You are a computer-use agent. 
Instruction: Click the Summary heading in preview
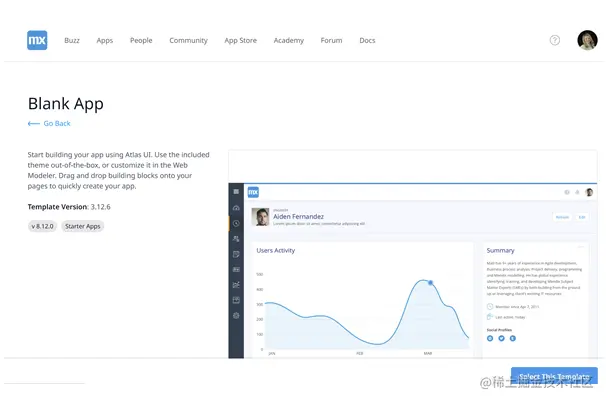500,250
